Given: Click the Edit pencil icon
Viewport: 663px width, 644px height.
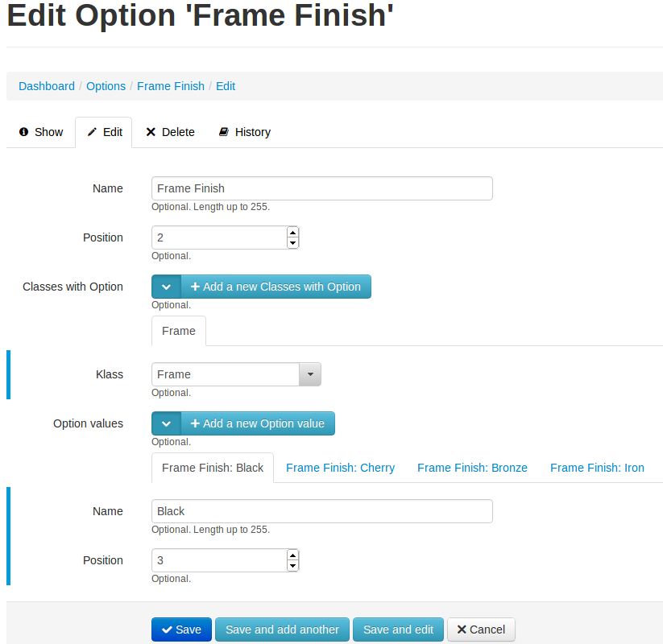Looking at the screenshot, I should (92, 132).
